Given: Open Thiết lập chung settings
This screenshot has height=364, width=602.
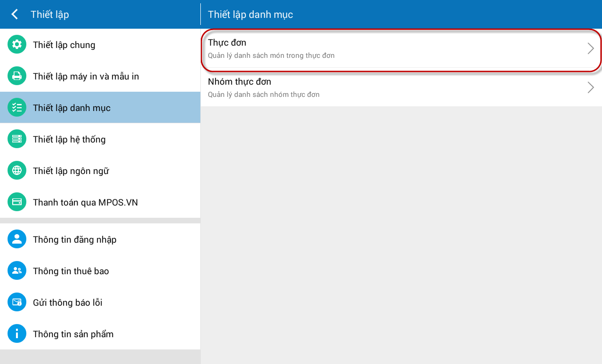Looking at the screenshot, I should [100, 45].
